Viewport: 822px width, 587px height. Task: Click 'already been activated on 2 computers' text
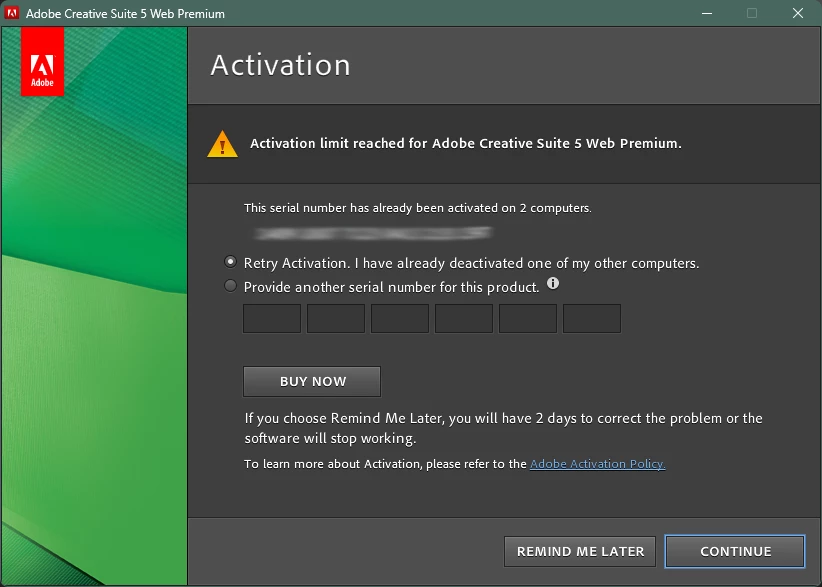pyautogui.click(x=418, y=208)
